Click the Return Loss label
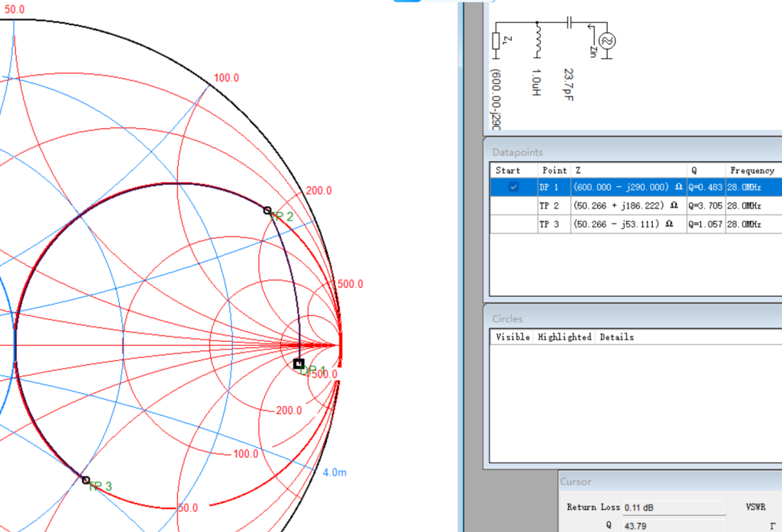 point(593,507)
